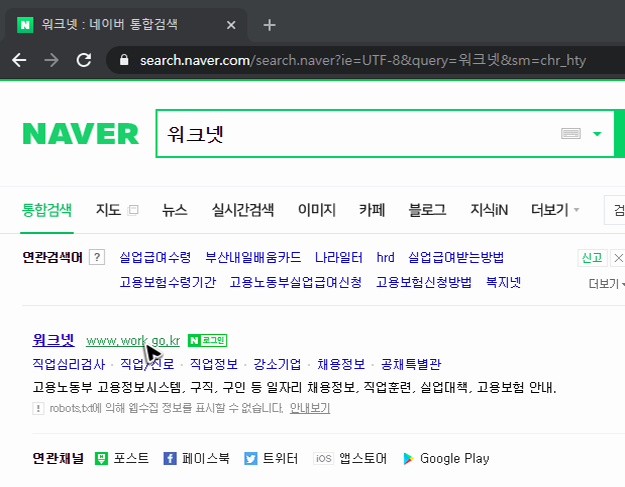Click the address bar URL

coord(363,60)
